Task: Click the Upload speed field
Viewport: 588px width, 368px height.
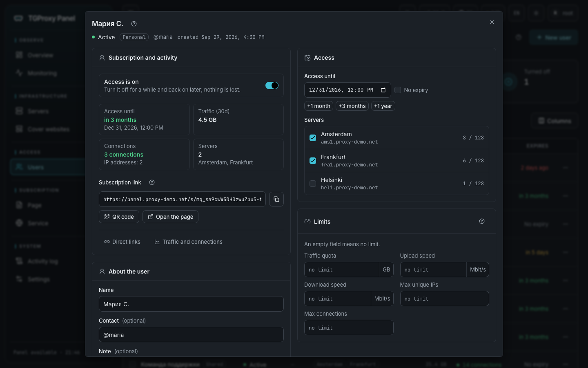Action: pyautogui.click(x=433, y=269)
